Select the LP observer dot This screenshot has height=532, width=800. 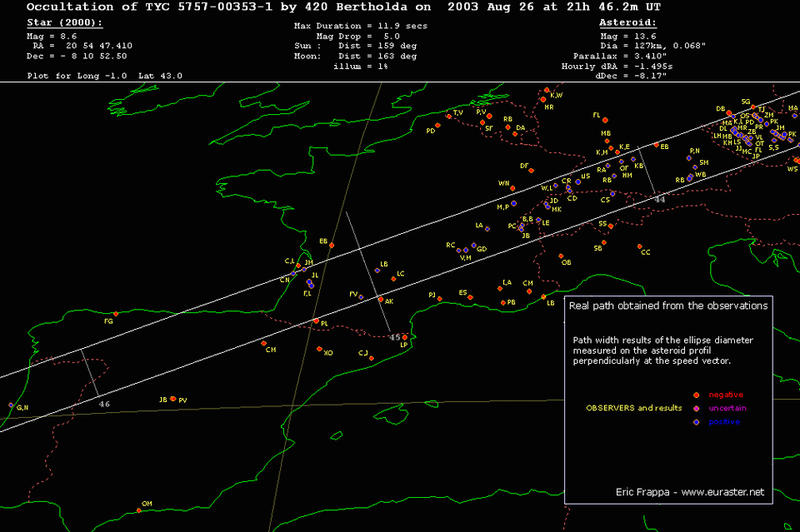tap(405, 337)
